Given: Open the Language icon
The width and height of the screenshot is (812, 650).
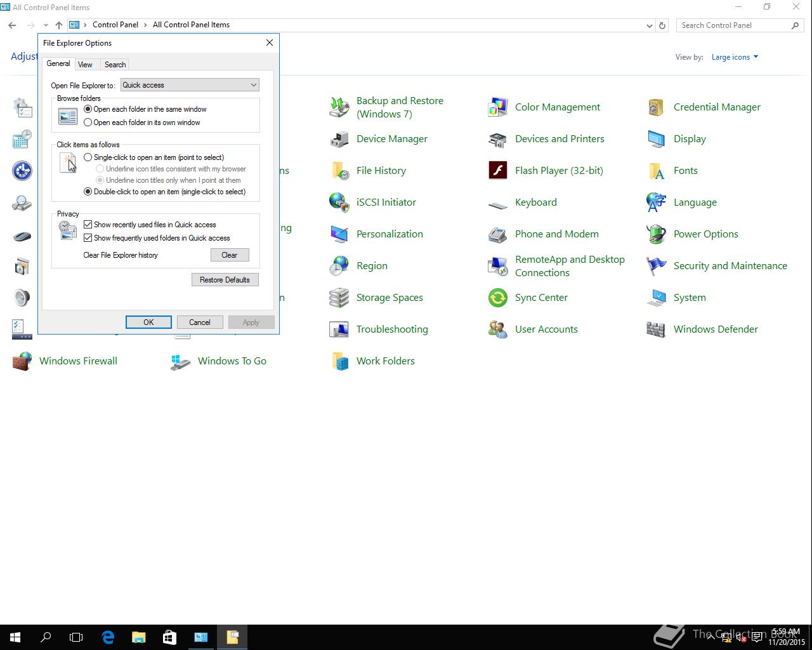Looking at the screenshot, I should 657,202.
